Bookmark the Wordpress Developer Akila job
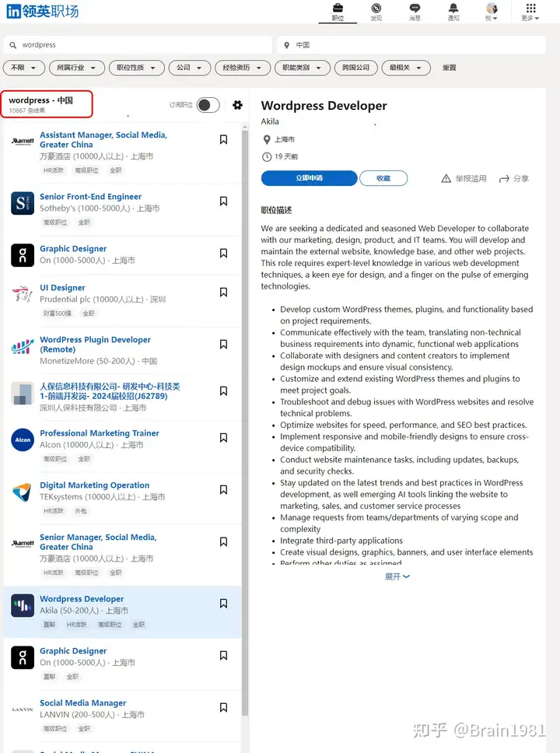The height and width of the screenshot is (753, 560). [223, 603]
